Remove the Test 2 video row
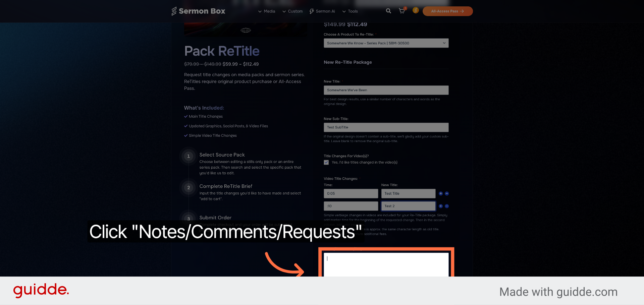The image size is (644, 305). point(447,206)
